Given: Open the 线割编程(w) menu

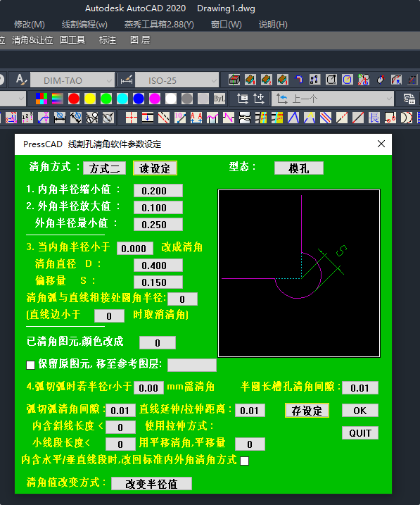Looking at the screenshot, I should [x=84, y=25].
